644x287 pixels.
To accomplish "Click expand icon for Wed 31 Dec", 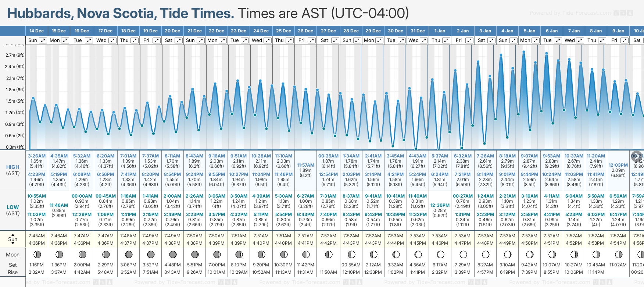I will coord(423,40).
